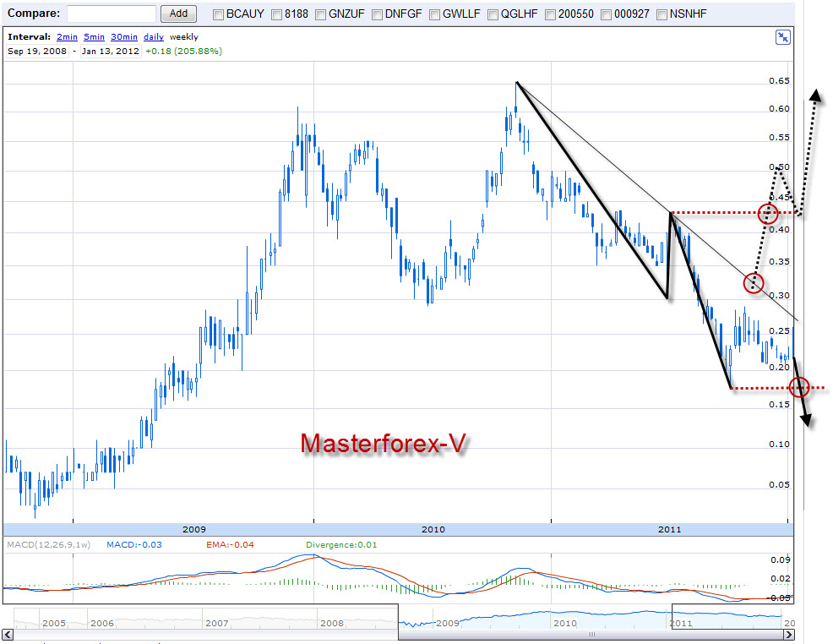
Task: Enable the 200550 compare checkbox
Action: click(550, 14)
